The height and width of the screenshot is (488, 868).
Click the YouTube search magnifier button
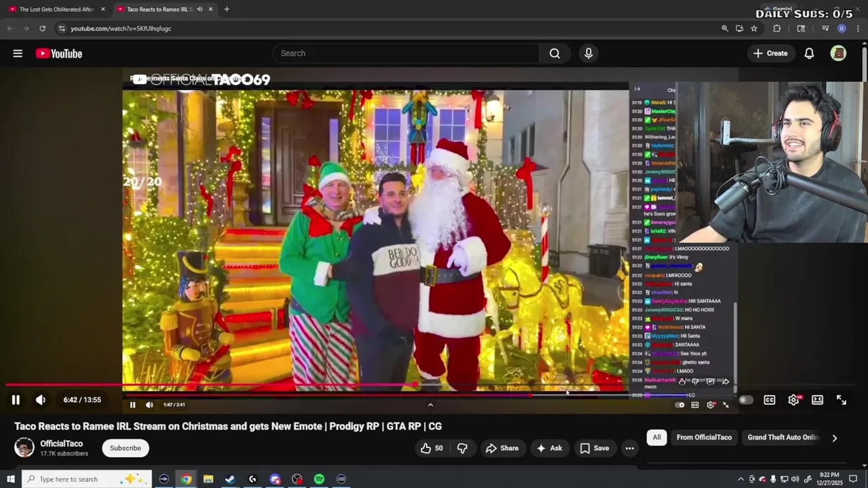pos(555,54)
